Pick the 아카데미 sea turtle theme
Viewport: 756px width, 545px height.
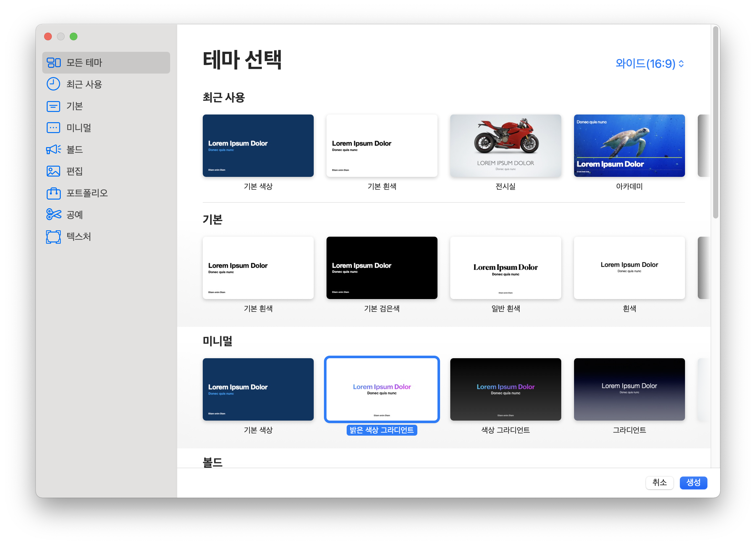(x=629, y=146)
